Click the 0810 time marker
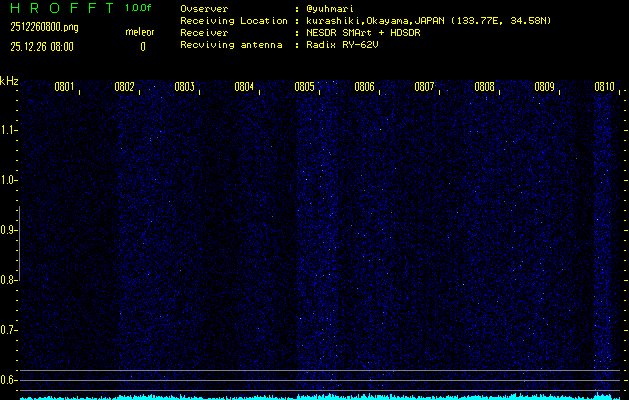 tap(605, 87)
